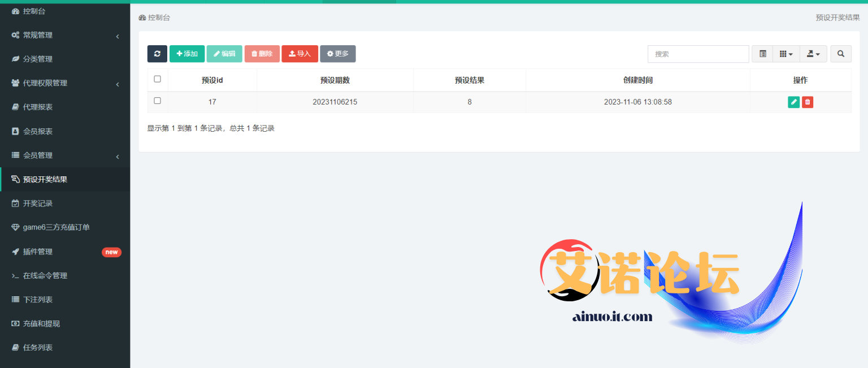Select 预设开奖结果 in the sidebar
Screen dimensions: 868x368
click(x=65, y=179)
